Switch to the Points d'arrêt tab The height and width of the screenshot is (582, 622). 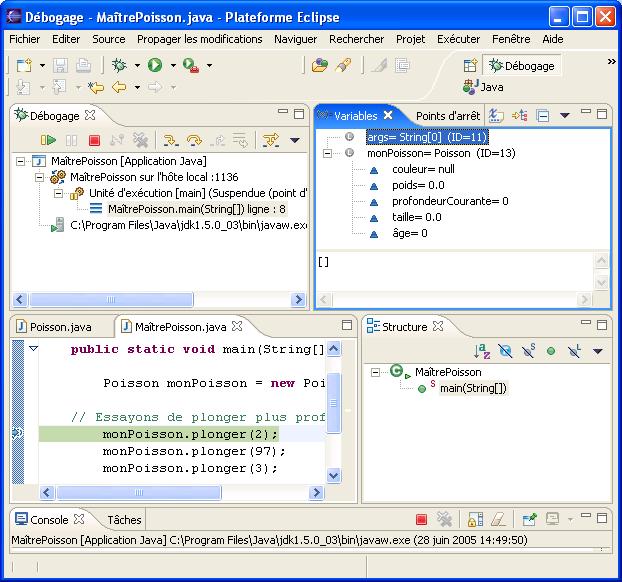(x=447, y=116)
